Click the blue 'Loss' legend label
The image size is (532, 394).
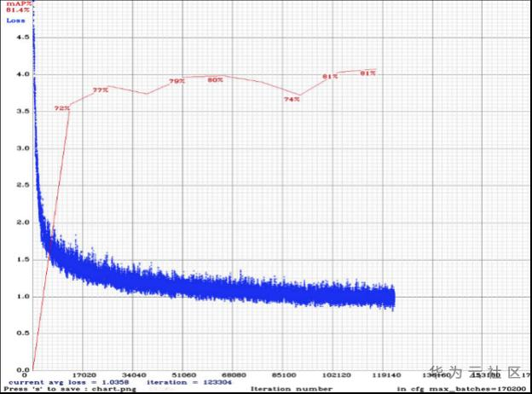(x=15, y=20)
